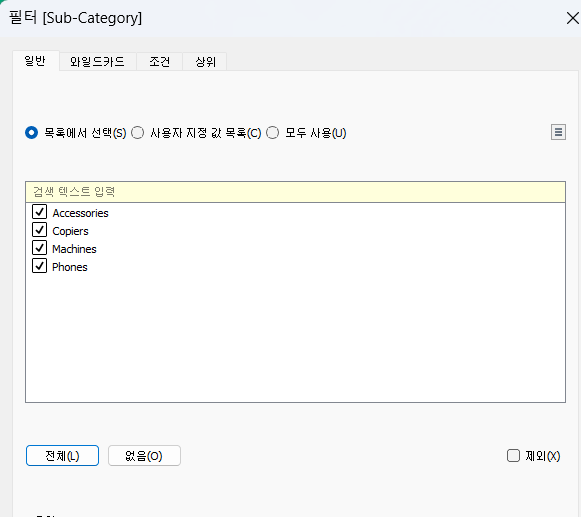Select the Machines list label

74,249
